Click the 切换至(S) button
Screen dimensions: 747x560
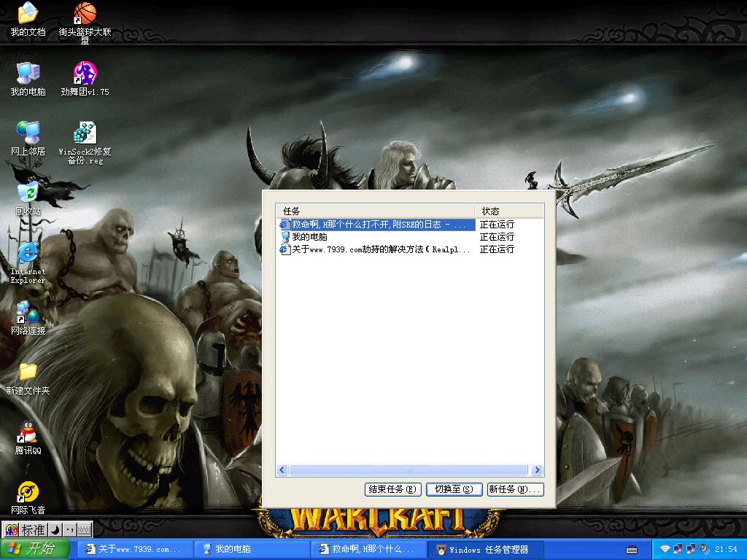click(454, 489)
